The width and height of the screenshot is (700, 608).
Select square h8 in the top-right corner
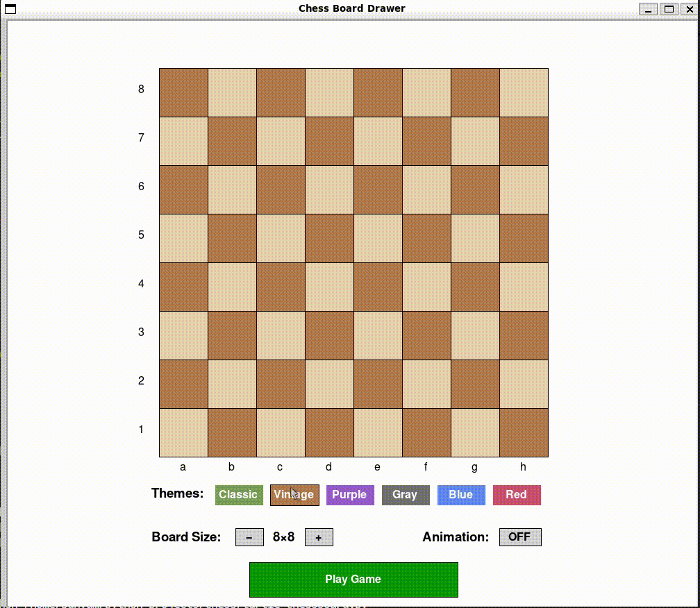point(524,92)
